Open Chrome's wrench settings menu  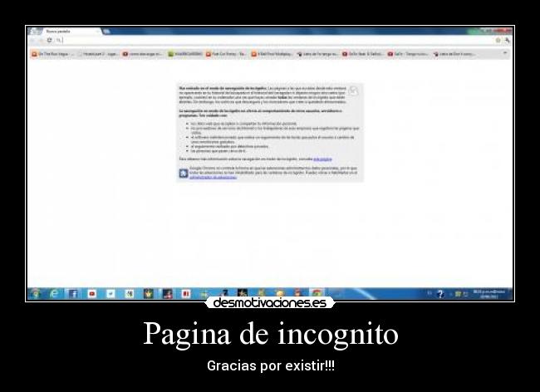(507, 41)
